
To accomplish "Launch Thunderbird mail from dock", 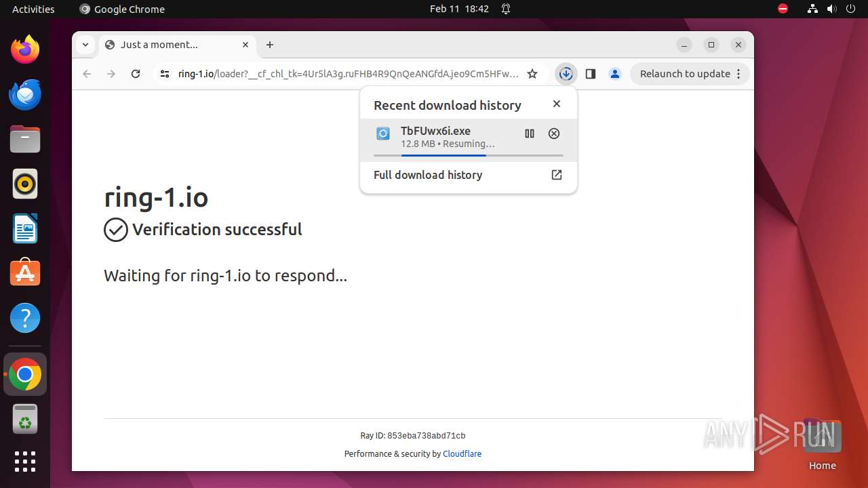I will click(25, 94).
